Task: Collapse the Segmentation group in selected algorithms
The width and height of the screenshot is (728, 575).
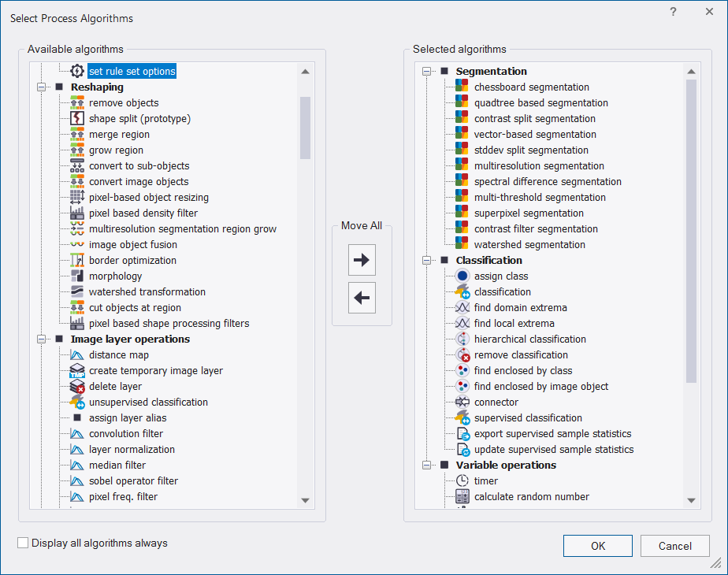Action: [427, 71]
